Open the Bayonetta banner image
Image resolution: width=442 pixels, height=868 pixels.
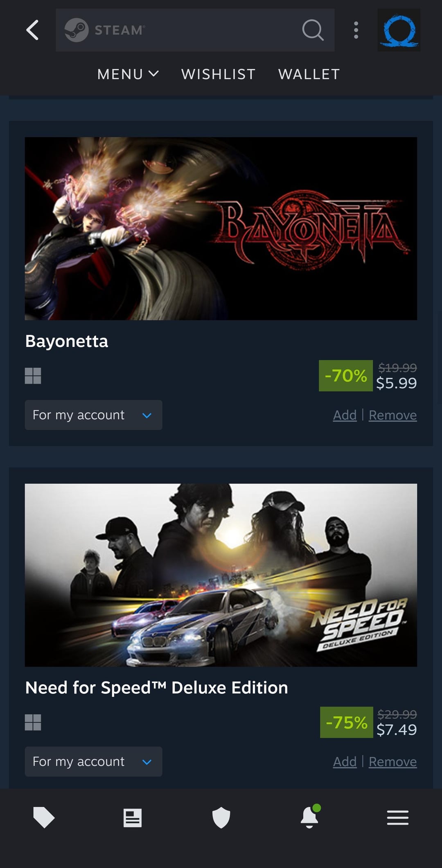click(221, 228)
